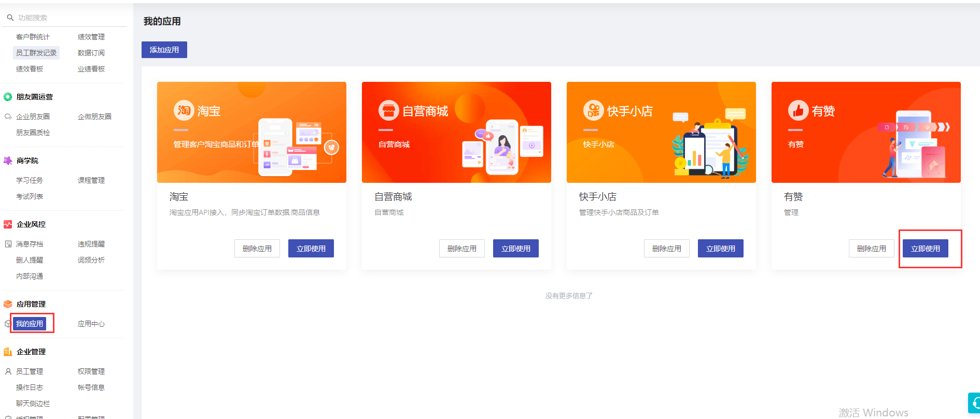The image size is (980, 419).
Task: Open 内部沟通 menu item
Action: (x=30, y=276)
